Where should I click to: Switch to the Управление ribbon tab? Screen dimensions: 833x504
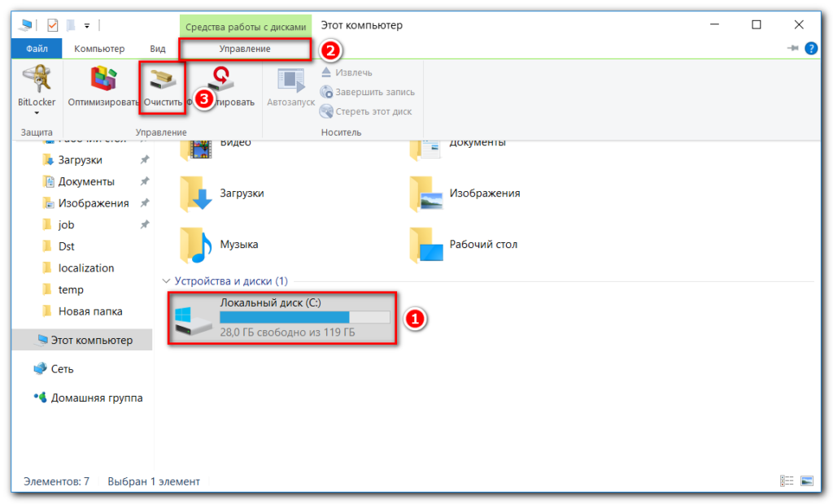pyautogui.click(x=244, y=49)
